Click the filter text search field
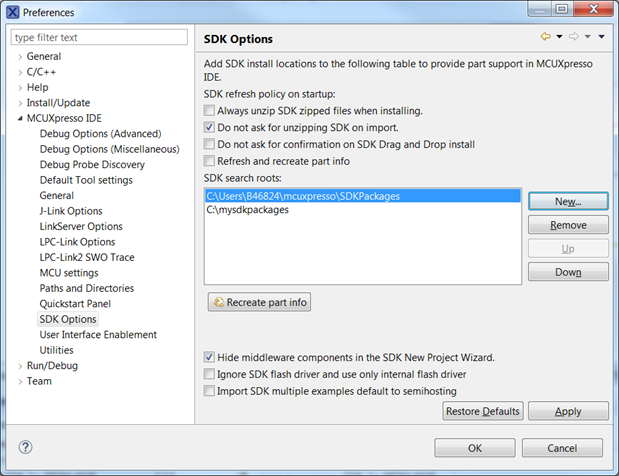The image size is (619, 476). [99, 38]
